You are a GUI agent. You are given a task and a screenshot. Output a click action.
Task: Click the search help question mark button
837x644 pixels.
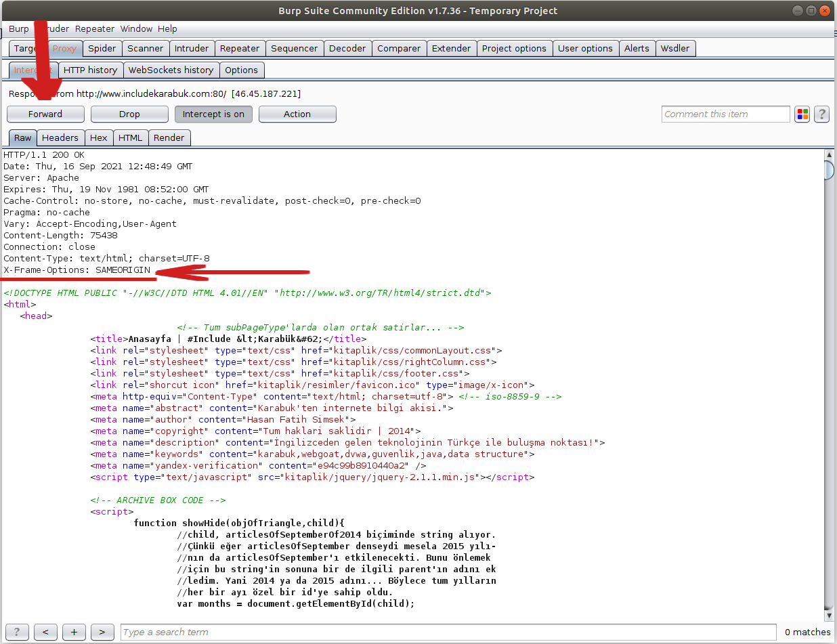(x=17, y=632)
